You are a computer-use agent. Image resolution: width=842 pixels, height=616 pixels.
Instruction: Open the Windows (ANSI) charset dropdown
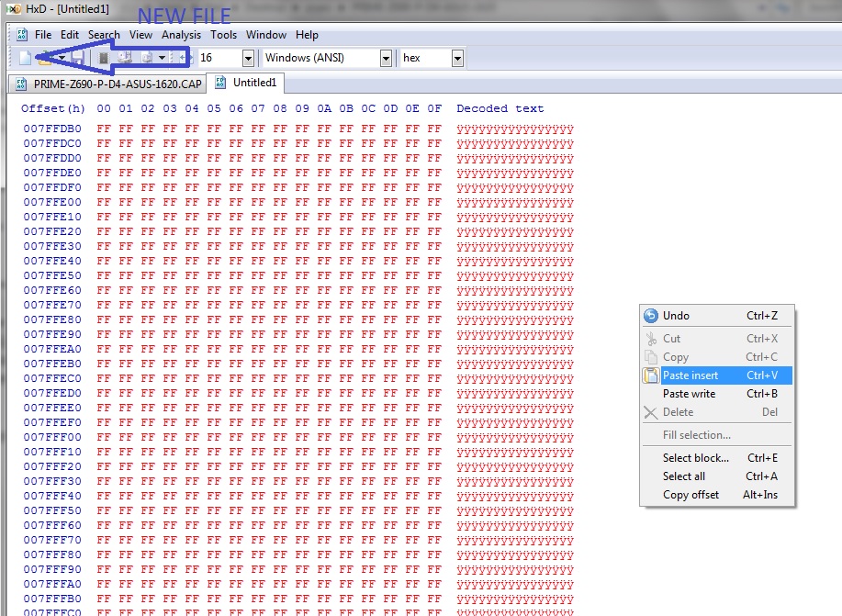[386, 59]
